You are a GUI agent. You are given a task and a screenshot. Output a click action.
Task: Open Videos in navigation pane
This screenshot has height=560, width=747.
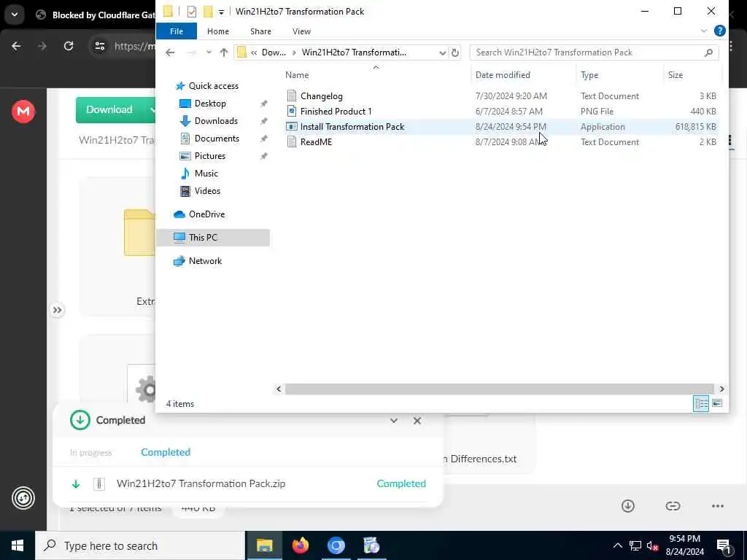pyautogui.click(x=207, y=191)
